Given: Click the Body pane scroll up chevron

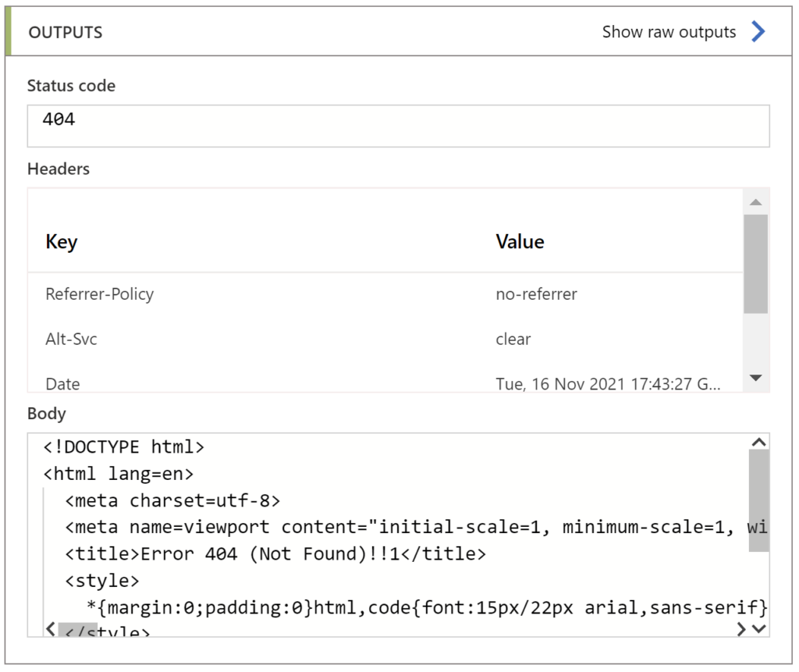Looking at the screenshot, I should click(x=758, y=442).
